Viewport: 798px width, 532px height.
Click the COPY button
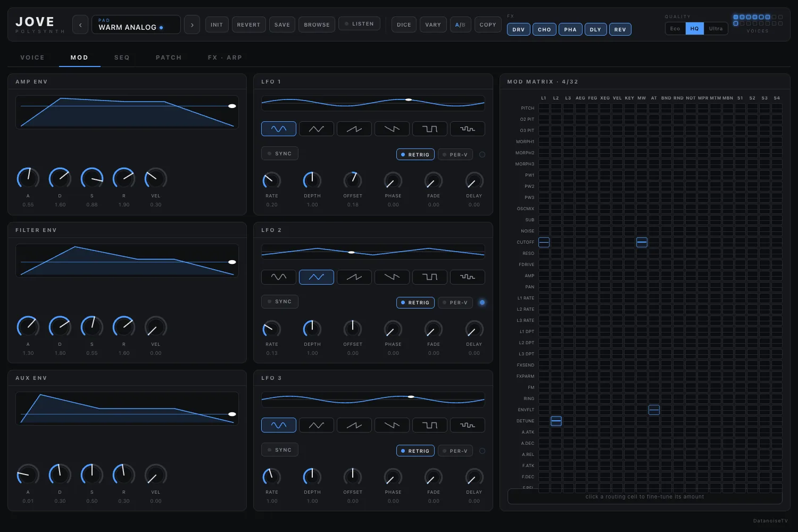488,24
